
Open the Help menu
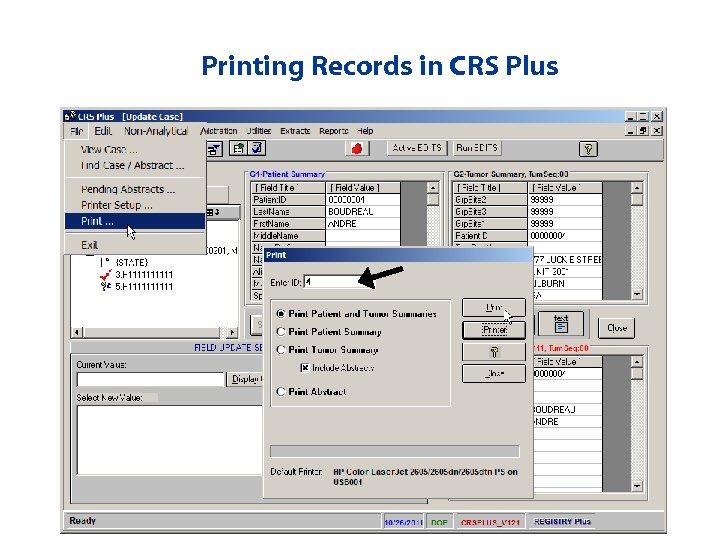click(365, 131)
